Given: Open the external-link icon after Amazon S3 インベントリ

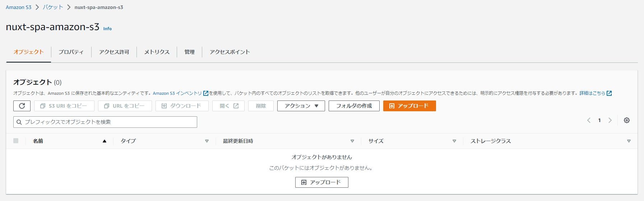Looking at the screenshot, I should pyautogui.click(x=206, y=93).
